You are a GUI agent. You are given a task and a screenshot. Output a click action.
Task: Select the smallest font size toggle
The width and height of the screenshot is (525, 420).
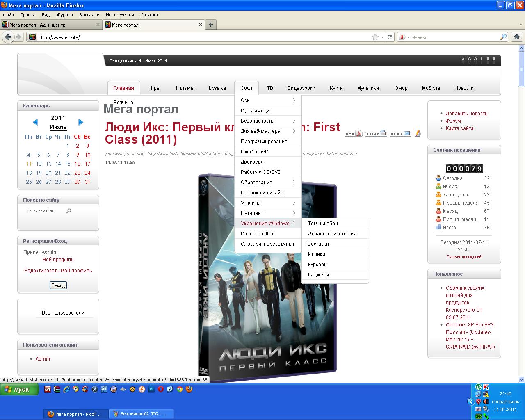pyautogui.click(x=463, y=59)
